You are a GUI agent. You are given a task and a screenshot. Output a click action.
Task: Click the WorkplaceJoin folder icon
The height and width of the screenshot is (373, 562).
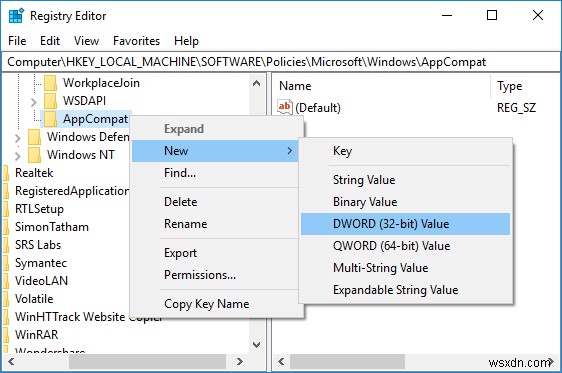pos(51,83)
